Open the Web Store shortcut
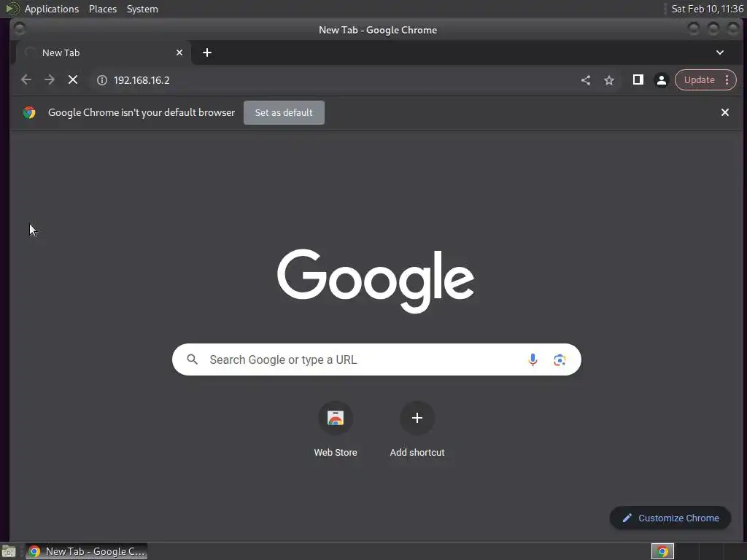Image resolution: width=747 pixels, height=560 pixels. (336, 429)
